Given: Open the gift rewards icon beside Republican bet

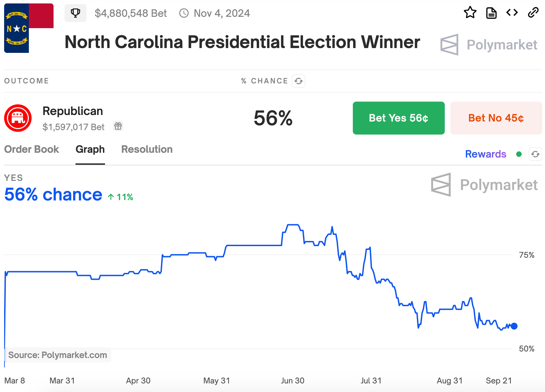Looking at the screenshot, I should tap(118, 126).
